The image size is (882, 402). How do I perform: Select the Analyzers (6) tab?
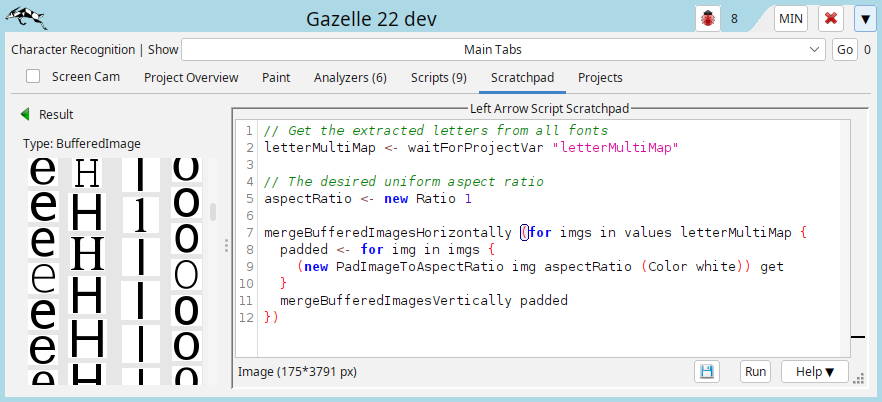click(x=350, y=77)
